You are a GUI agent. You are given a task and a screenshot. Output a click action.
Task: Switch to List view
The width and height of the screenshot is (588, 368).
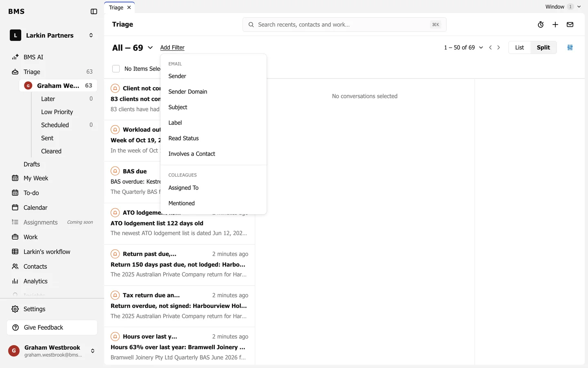click(519, 47)
